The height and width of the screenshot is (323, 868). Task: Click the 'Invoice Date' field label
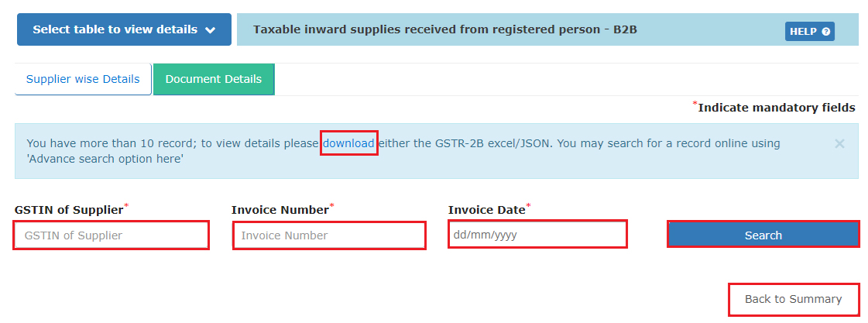(486, 210)
